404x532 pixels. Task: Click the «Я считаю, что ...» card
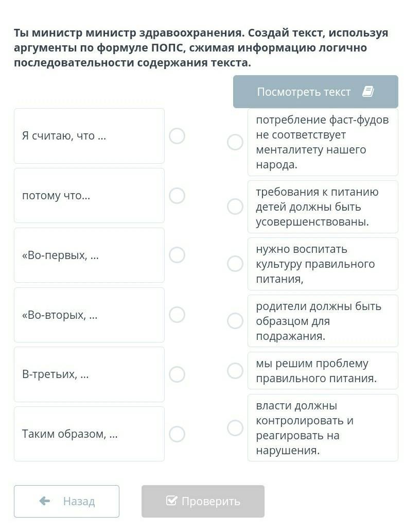click(x=89, y=136)
